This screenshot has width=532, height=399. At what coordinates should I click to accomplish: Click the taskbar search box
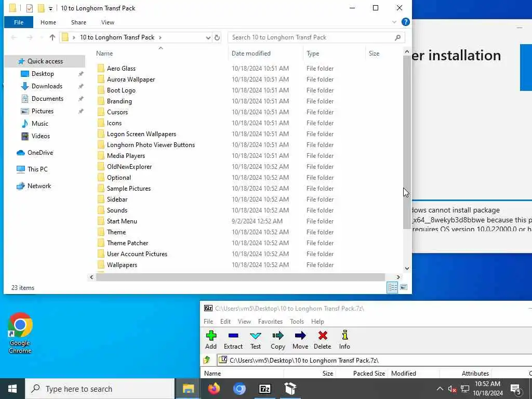(x=100, y=389)
